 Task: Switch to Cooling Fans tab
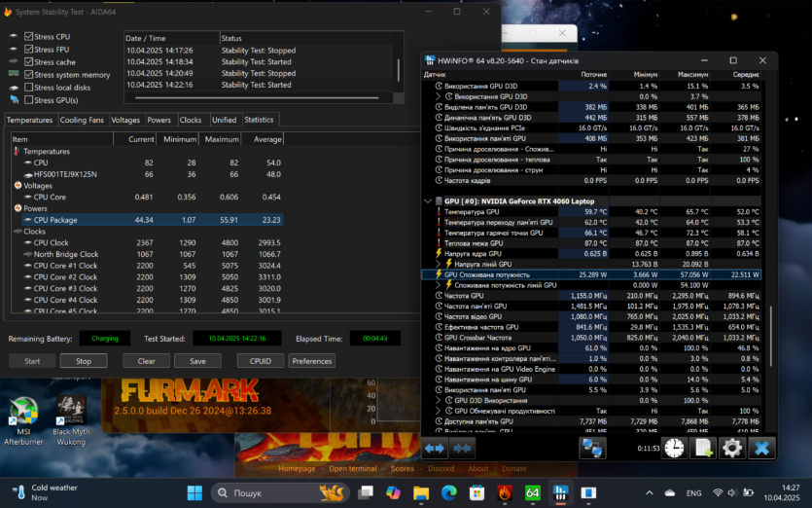[x=82, y=120]
